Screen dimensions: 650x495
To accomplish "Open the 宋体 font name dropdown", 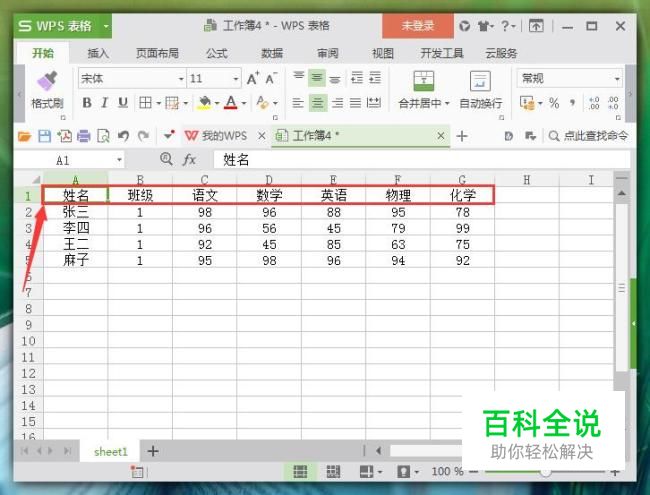I will pos(181,79).
